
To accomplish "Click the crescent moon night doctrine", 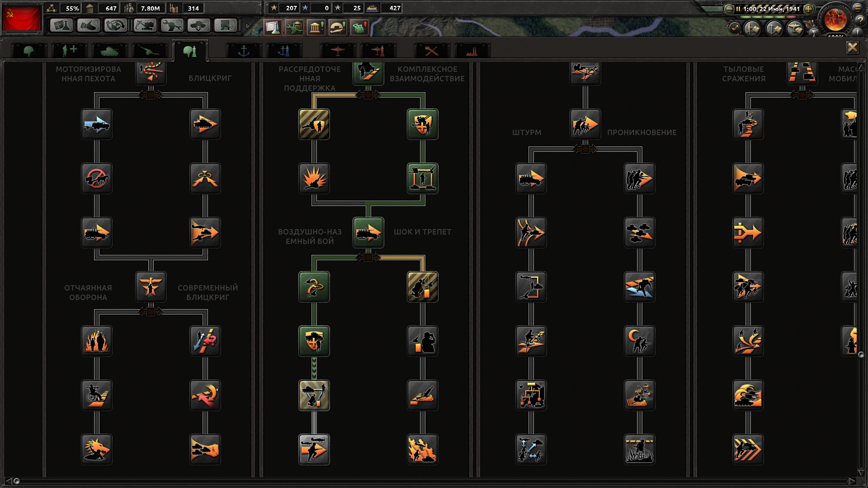I will 640,341.
